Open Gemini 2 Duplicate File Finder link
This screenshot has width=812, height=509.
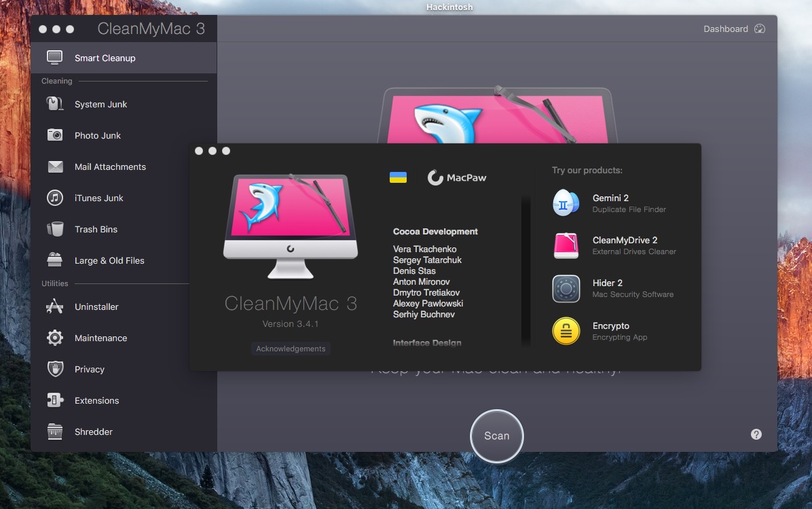pyautogui.click(x=629, y=203)
